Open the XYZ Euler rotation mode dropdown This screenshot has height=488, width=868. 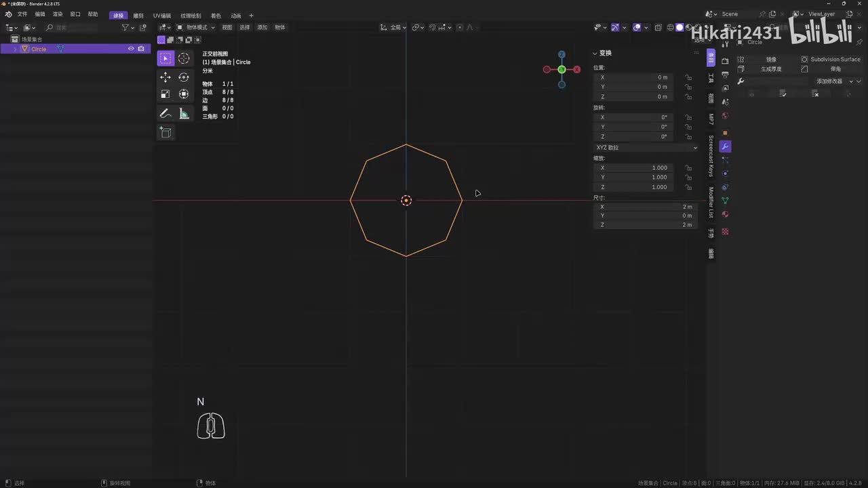(646, 148)
